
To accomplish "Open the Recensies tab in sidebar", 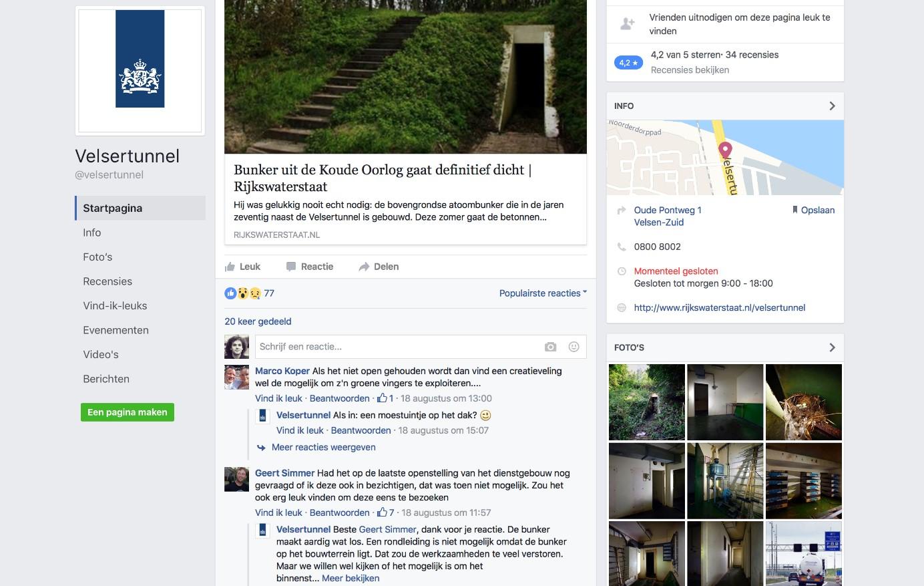I will pyautogui.click(x=107, y=281).
